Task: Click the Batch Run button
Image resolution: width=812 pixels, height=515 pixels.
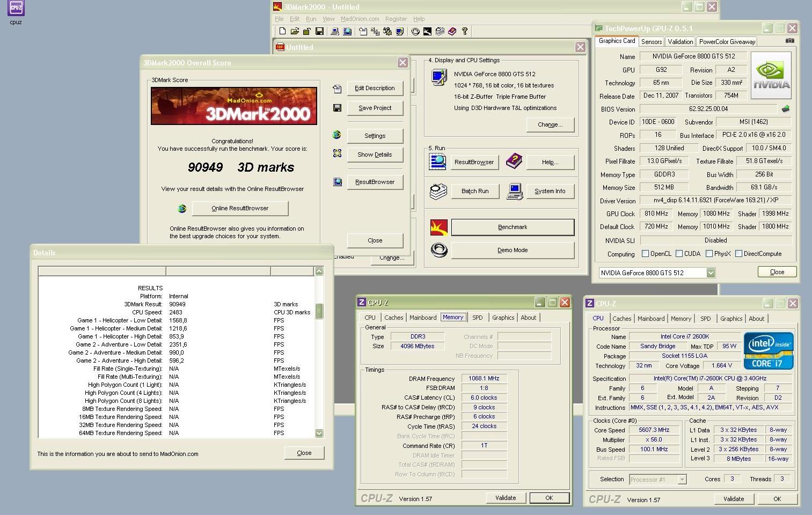Action: [x=475, y=192]
